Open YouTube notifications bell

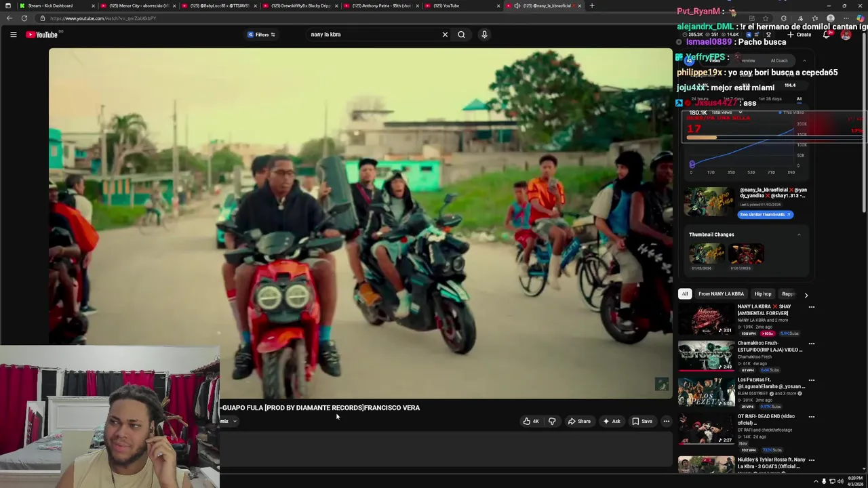click(827, 35)
